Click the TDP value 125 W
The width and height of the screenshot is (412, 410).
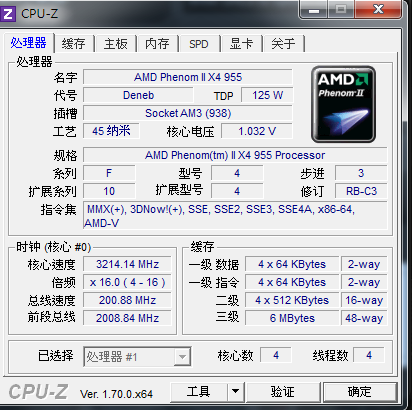pyautogui.click(x=267, y=95)
